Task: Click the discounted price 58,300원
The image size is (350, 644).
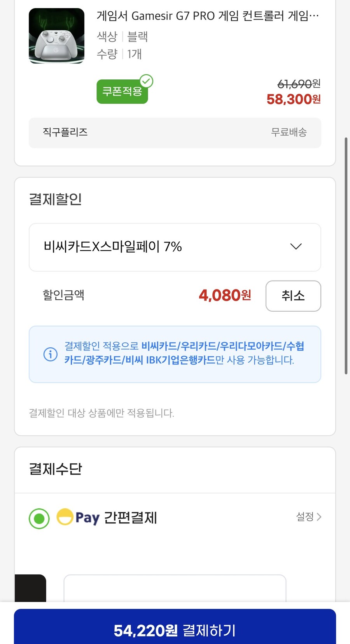Action: (x=293, y=99)
